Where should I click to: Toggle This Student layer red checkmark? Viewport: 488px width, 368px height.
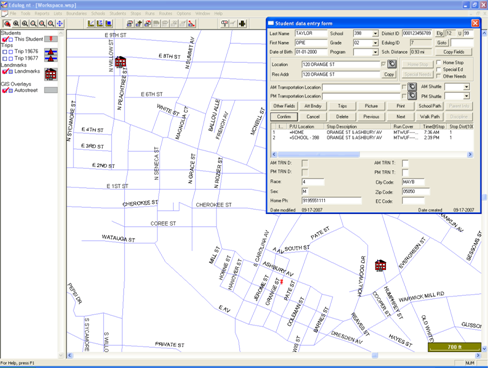5,39
